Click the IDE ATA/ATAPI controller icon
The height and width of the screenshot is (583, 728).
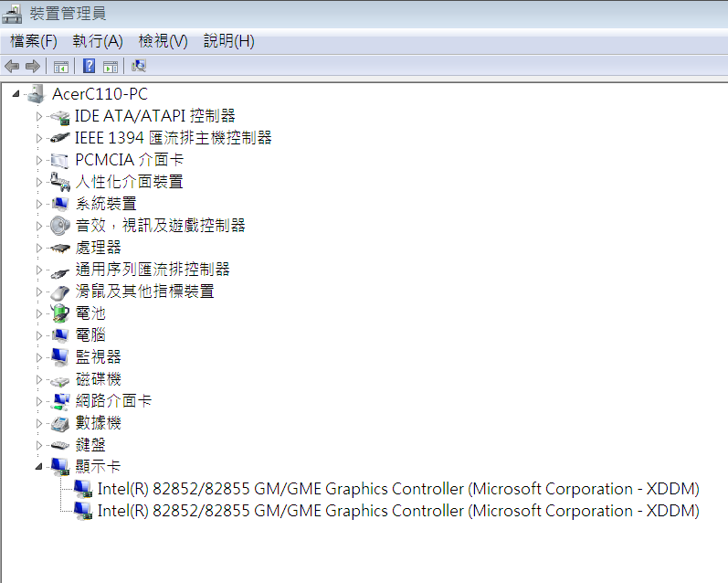(60, 117)
